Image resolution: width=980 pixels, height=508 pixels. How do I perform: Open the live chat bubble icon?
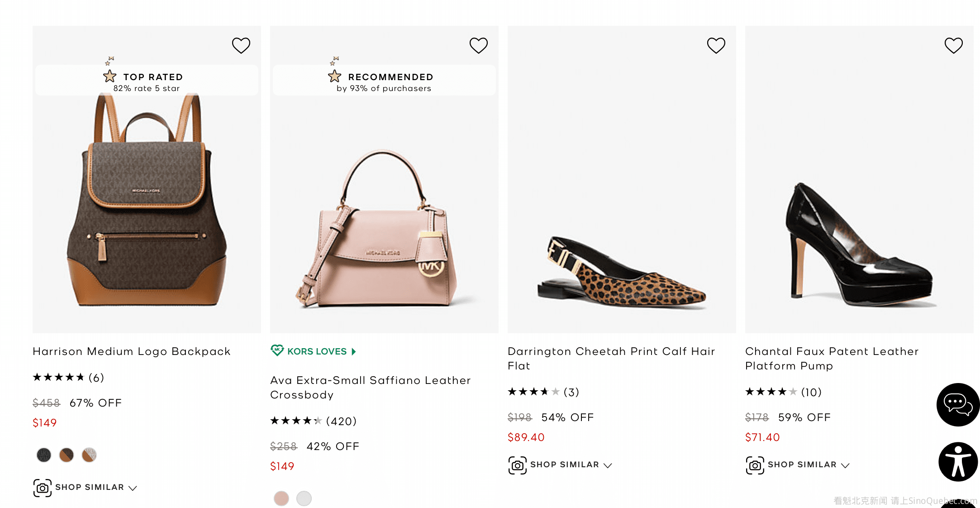tap(957, 404)
